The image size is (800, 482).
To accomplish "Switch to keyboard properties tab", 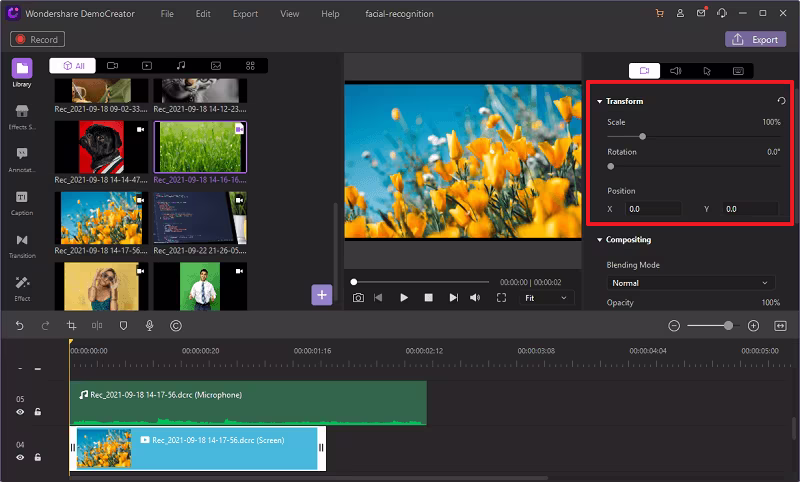I will coord(738,71).
